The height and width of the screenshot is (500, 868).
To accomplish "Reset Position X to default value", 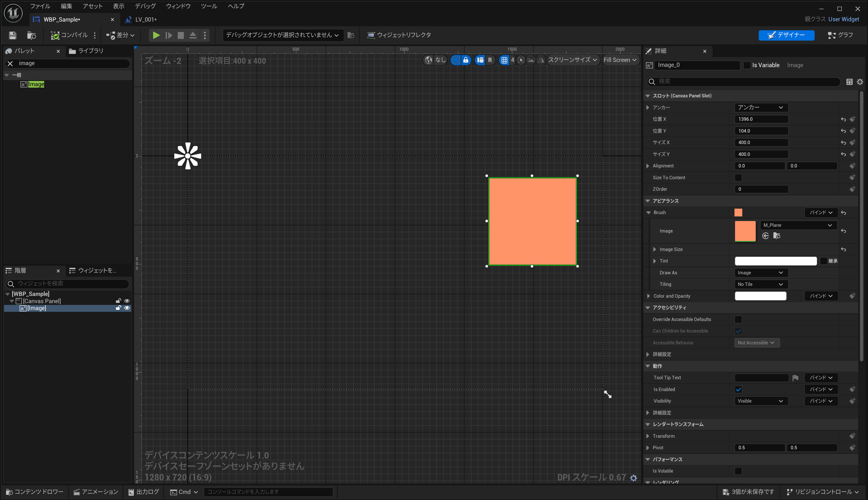I will [843, 119].
